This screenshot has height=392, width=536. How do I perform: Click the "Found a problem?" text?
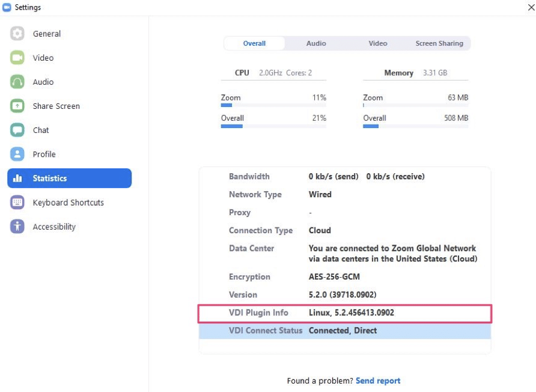pos(320,381)
